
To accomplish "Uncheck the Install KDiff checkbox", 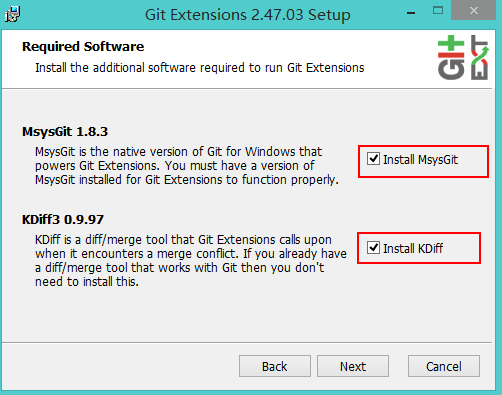I will [x=373, y=248].
